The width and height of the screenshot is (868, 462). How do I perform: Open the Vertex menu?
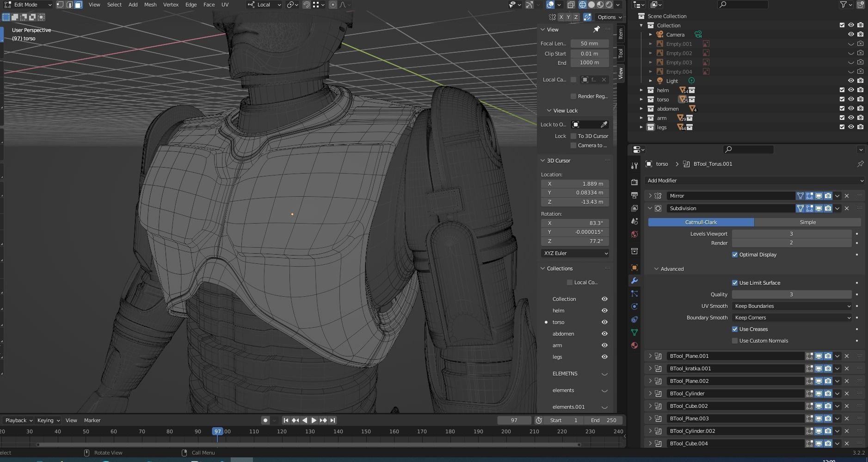[x=171, y=5]
